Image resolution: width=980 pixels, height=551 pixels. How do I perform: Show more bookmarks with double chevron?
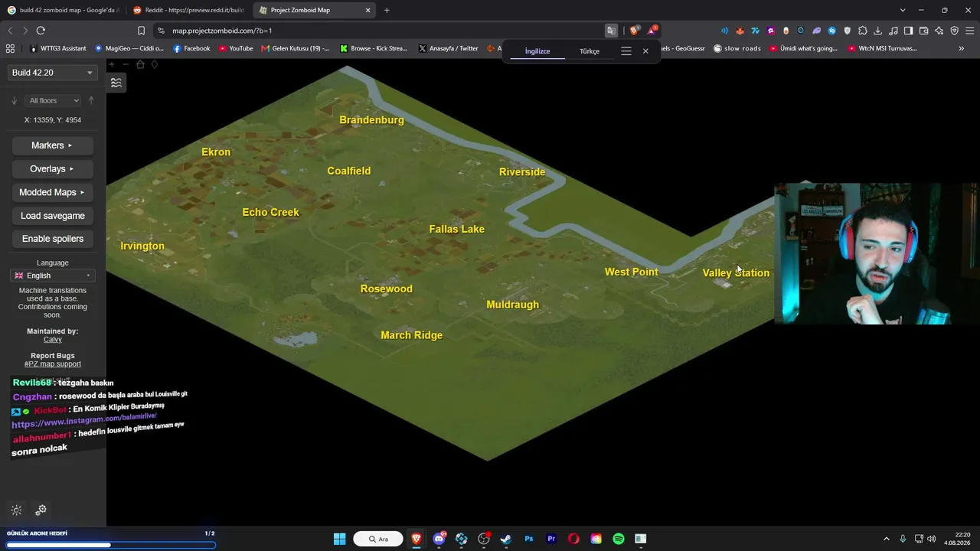tap(962, 48)
